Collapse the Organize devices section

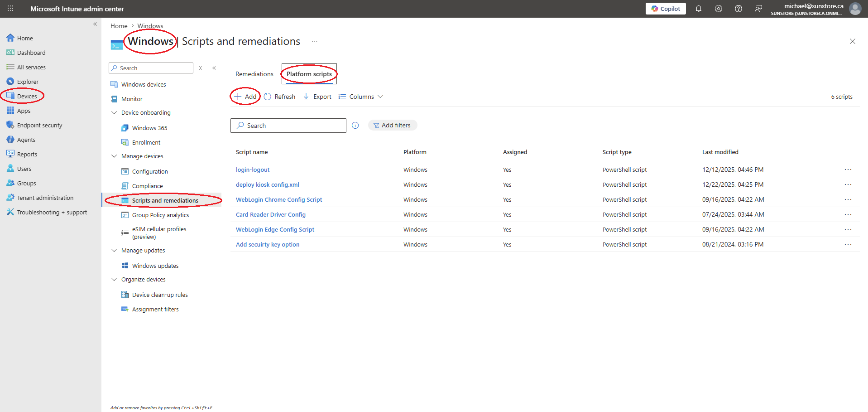point(114,279)
